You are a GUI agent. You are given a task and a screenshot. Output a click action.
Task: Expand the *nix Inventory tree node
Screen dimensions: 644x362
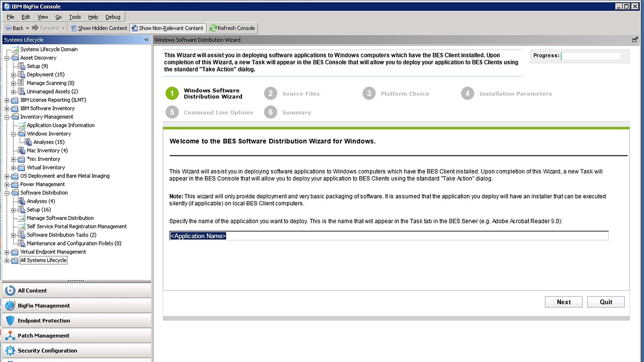coord(14,159)
